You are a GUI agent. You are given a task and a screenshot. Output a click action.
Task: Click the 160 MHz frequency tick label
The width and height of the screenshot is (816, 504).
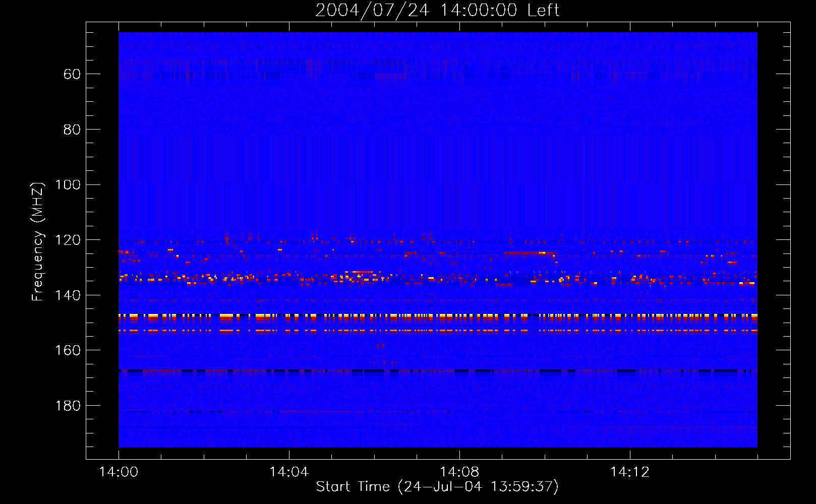coord(68,350)
